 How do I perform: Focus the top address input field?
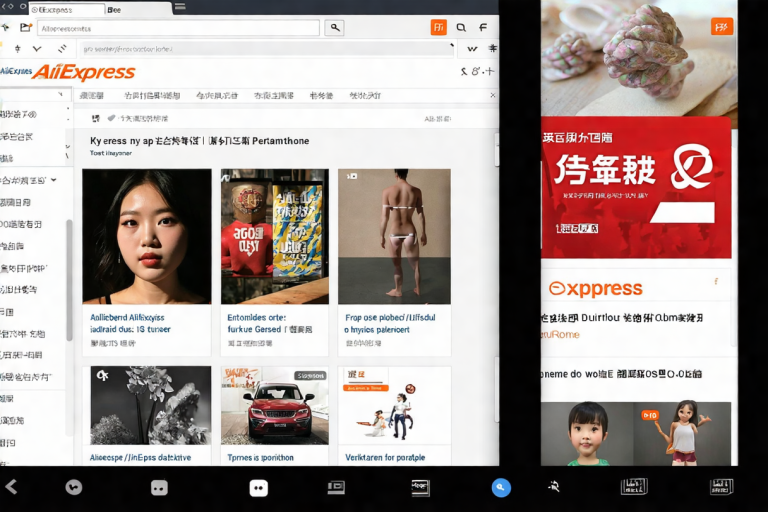(178, 28)
